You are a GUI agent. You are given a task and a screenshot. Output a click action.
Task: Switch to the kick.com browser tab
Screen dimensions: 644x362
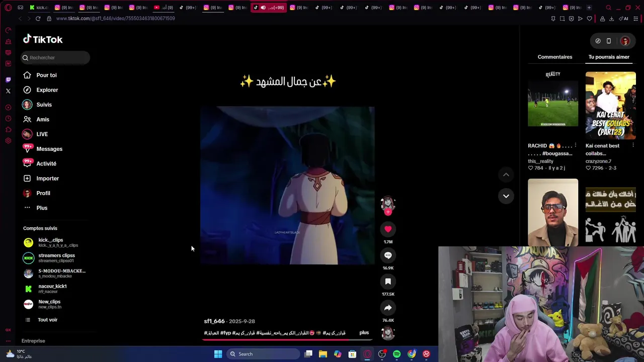(39, 8)
